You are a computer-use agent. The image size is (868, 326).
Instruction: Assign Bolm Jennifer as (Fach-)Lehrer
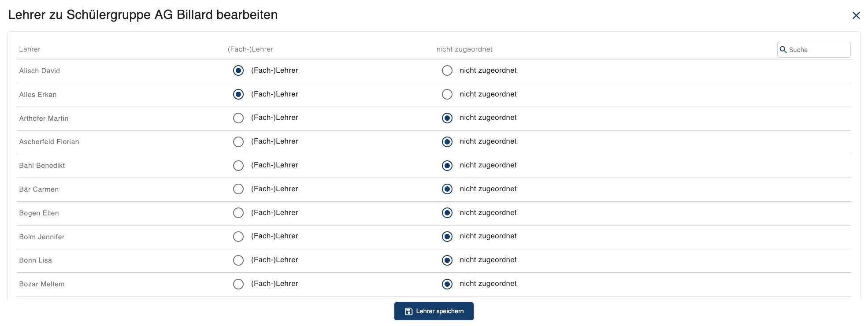[x=238, y=237]
